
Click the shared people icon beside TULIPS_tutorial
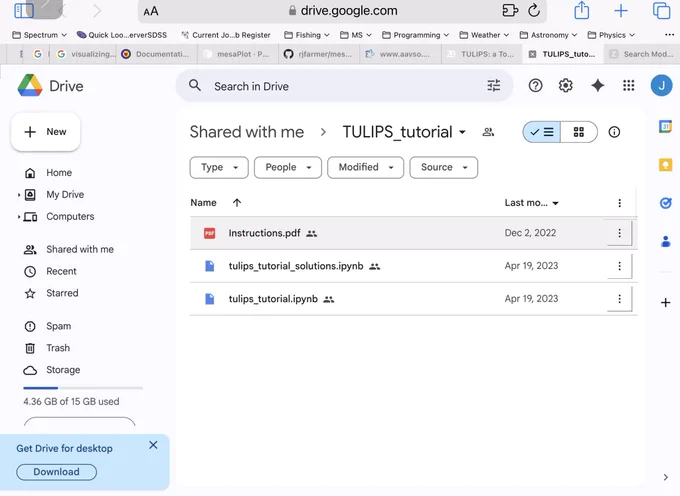pyautogui.click(x=488, y=132)
